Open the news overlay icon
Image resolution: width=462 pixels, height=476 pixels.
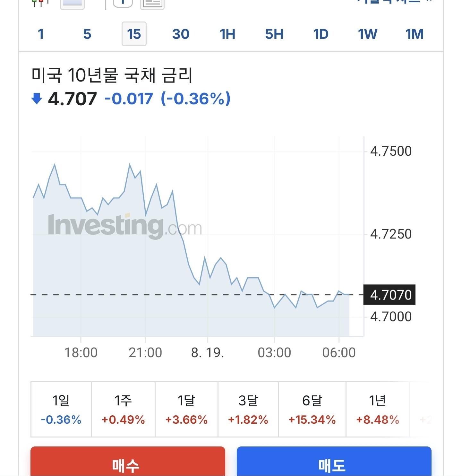tap(152, 3)
